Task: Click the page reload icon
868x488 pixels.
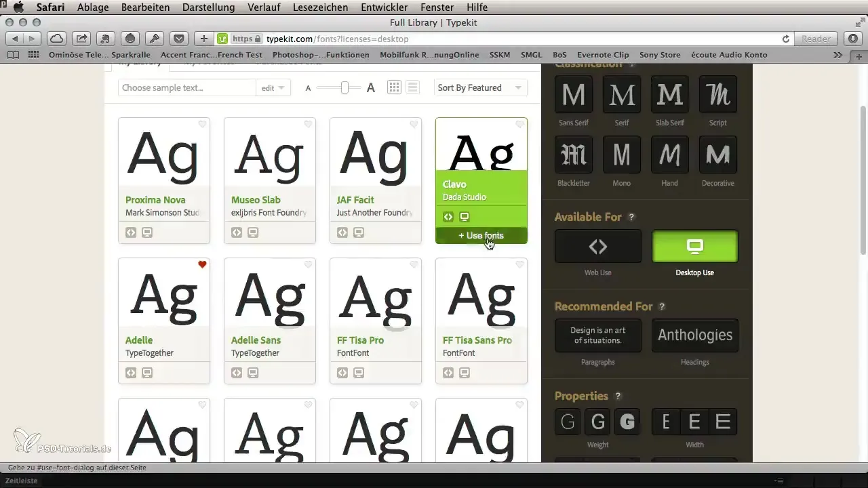Action: (x=786, y=39)
